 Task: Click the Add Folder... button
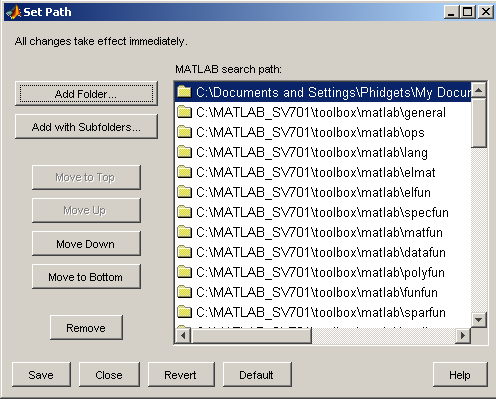[x=86, y=94]
